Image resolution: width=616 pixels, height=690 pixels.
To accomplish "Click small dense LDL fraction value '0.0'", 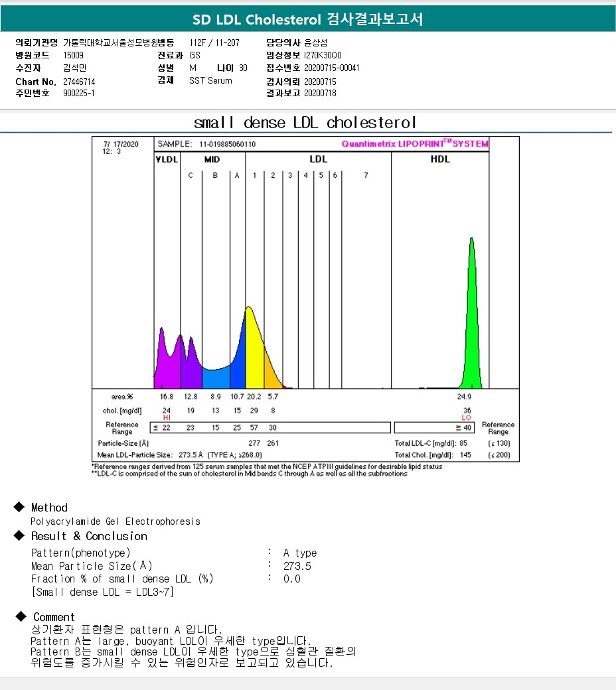I will (292, 579).
